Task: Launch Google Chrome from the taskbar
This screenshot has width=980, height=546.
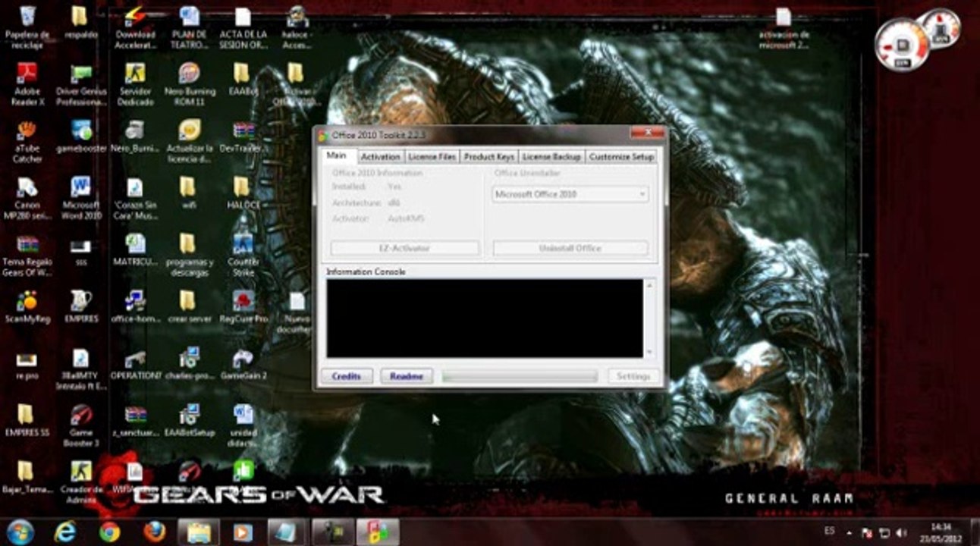Action: [110, 532]
